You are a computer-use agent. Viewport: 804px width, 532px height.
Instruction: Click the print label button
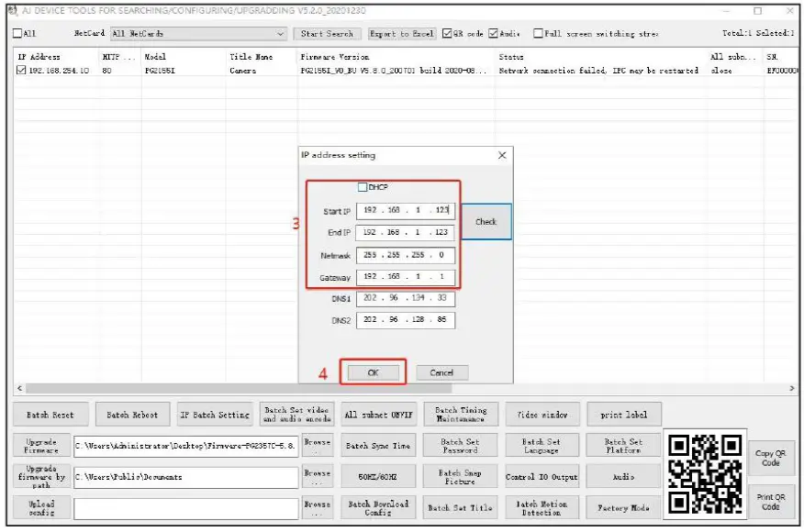pyautogui.click(x=624, y=415)
